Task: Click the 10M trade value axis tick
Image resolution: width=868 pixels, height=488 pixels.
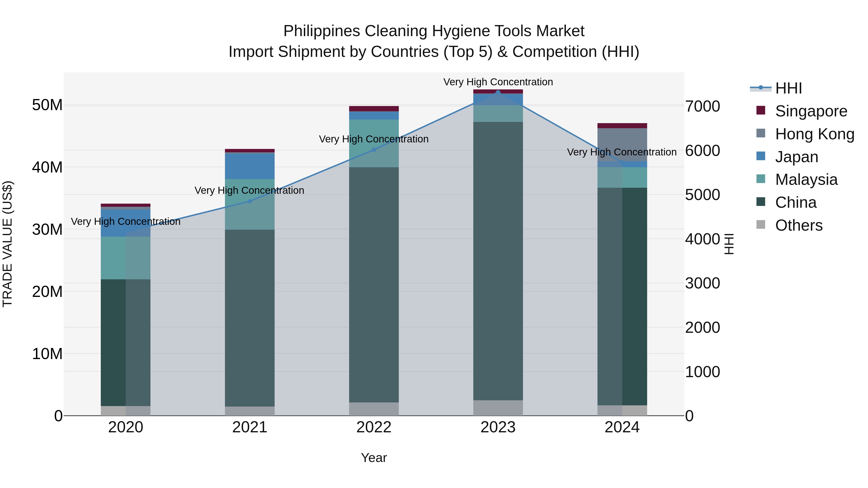Action: [x=47, y=354]
